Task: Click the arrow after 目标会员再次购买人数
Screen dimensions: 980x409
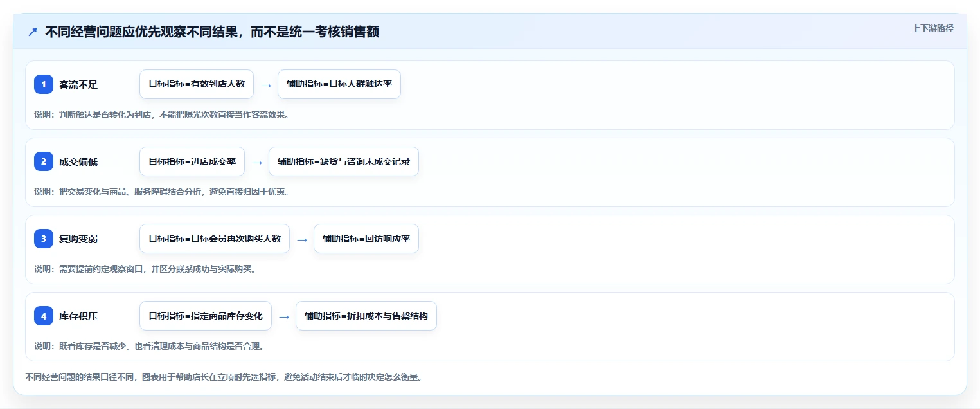Action: 302,239
